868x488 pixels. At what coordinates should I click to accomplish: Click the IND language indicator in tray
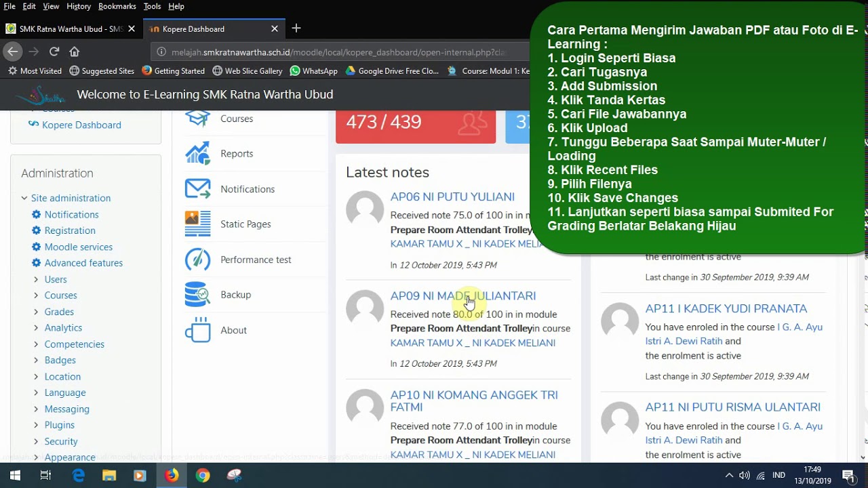[779, 476]
